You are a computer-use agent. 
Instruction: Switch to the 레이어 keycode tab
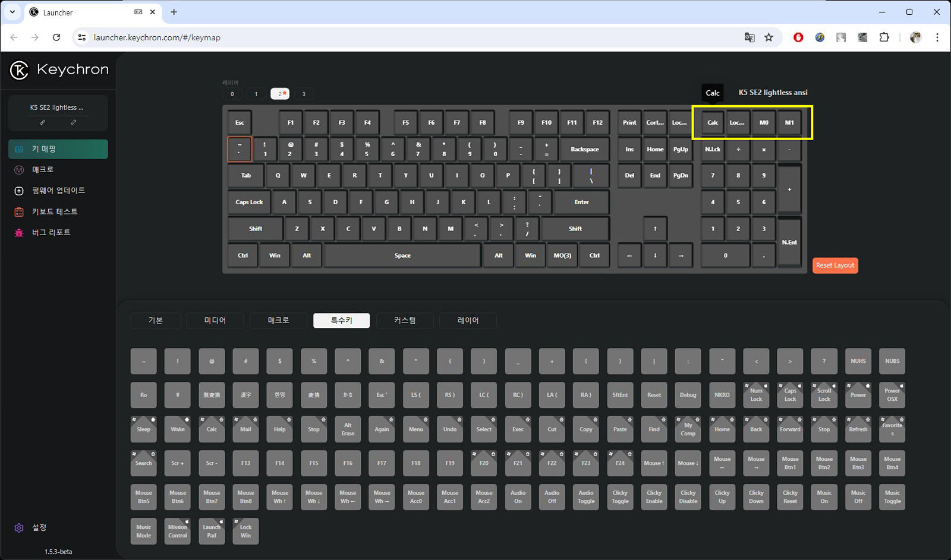pos(468,320)
